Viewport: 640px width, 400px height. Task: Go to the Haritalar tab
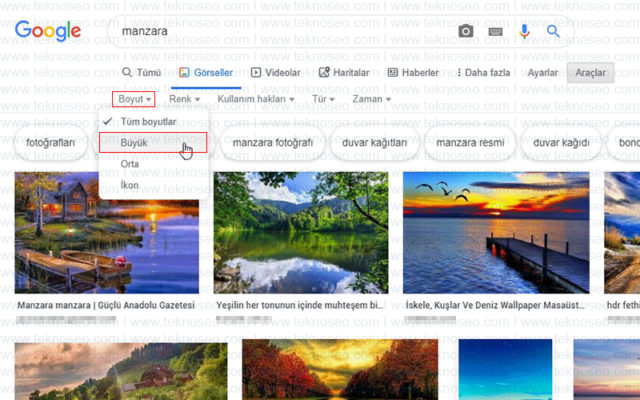pos(344,73)
